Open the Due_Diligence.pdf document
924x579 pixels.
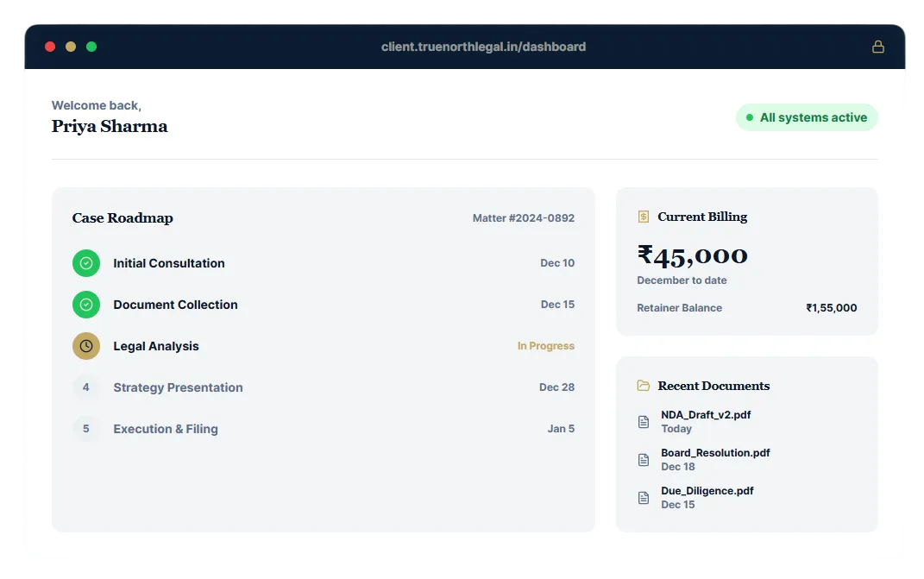coord(707,491)
